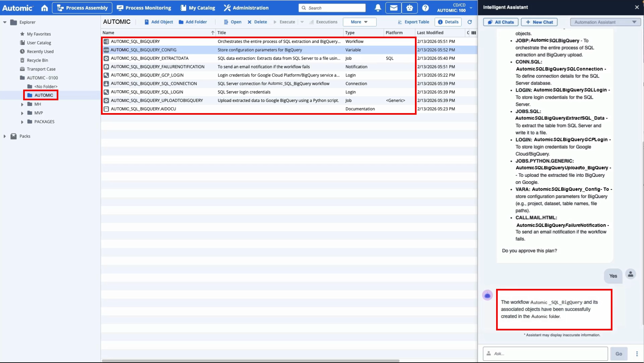Viewport: 644px width, 363px height.
Task: Expand the Packs tree node
Action: coord(5,136)
